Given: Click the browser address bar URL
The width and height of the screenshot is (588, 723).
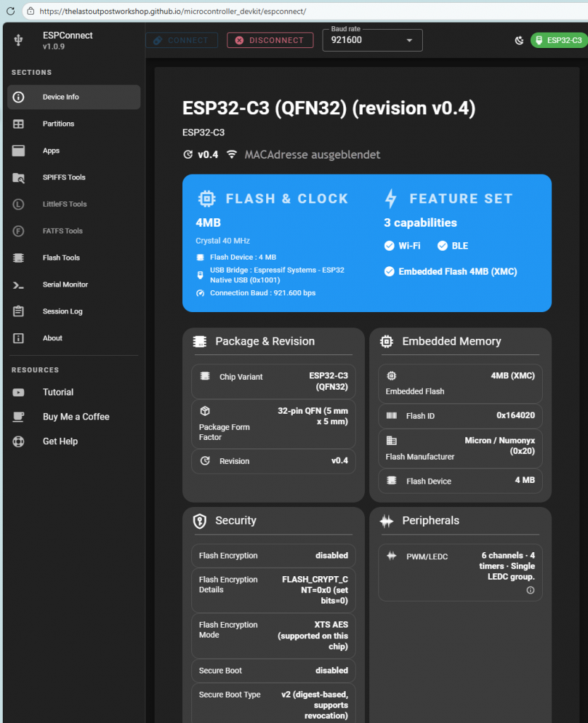Looking at the screenshot, I should pyautogui.click(x=173, y=12).
